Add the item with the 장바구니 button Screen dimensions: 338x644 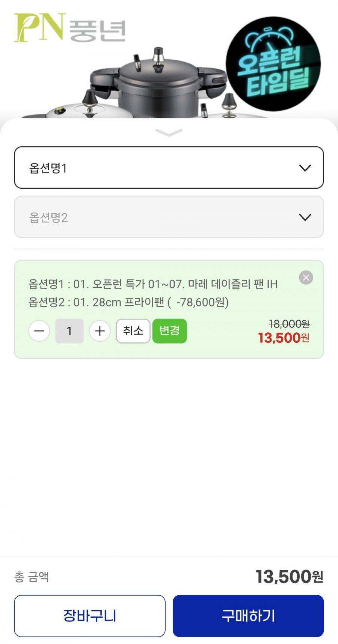90,615
